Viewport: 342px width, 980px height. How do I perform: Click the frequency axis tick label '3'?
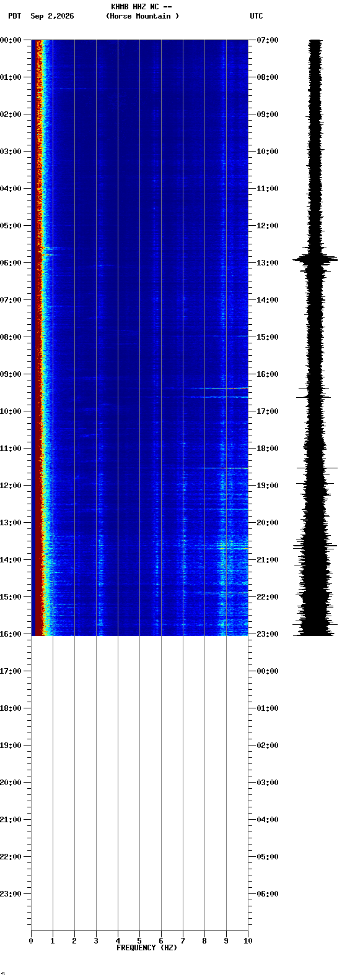[x=96, y=941]
